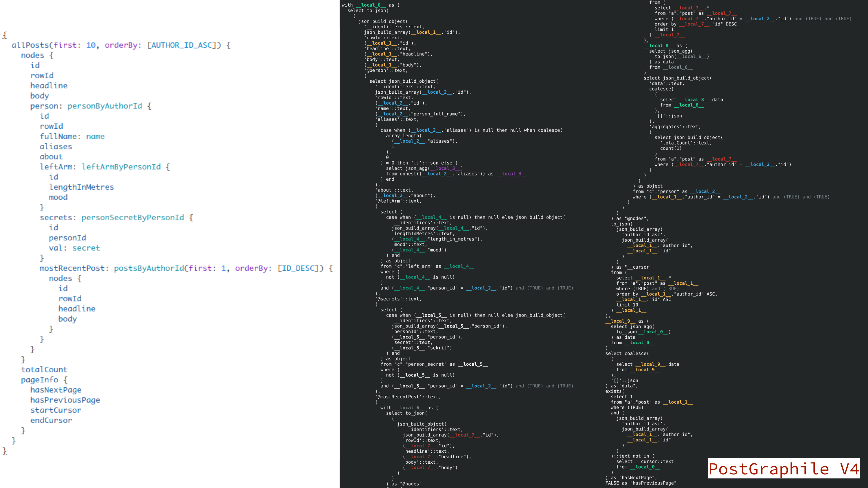Select the from "c"."person" as __local_2__ line

[x=677, y=192]
